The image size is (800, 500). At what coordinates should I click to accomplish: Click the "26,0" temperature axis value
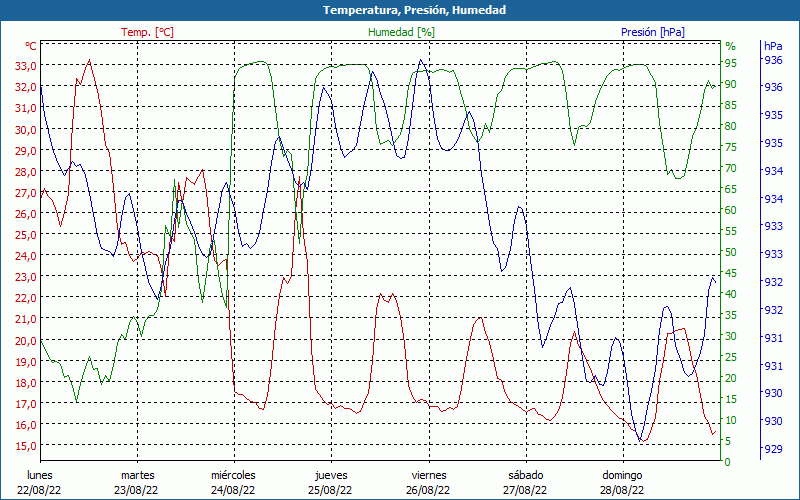point(26,213)
